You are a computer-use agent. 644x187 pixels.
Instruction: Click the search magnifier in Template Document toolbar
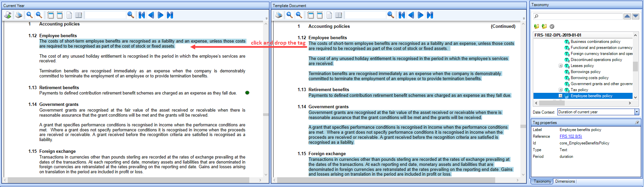pos(391,15)
